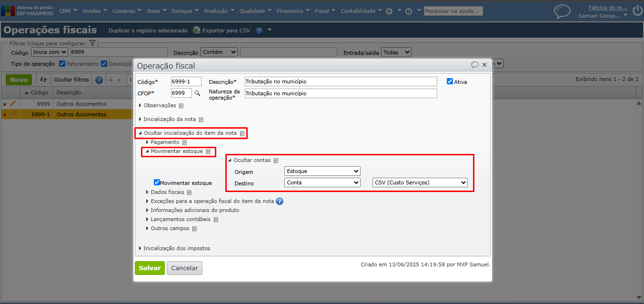Close the Operação fiscal dialog
Screen dimensions: 644x304
point(484,65)
